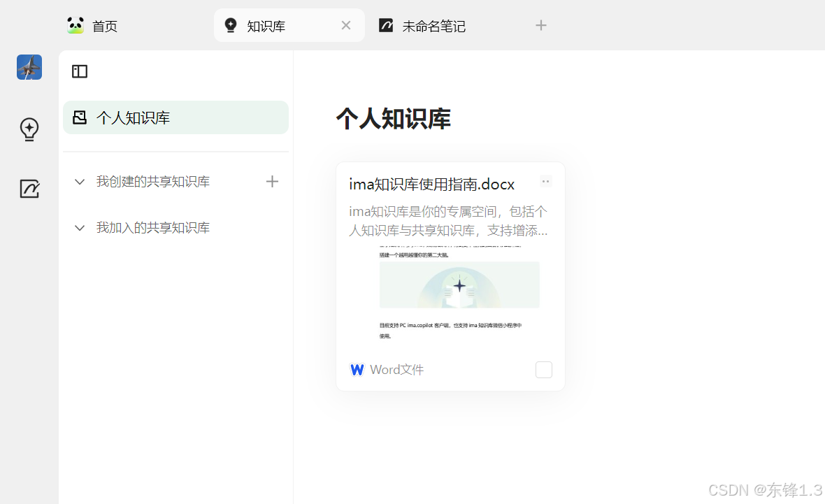Click the jet avatar profile picture
This screenshot has height=504, width=825.
pos(29,67)
